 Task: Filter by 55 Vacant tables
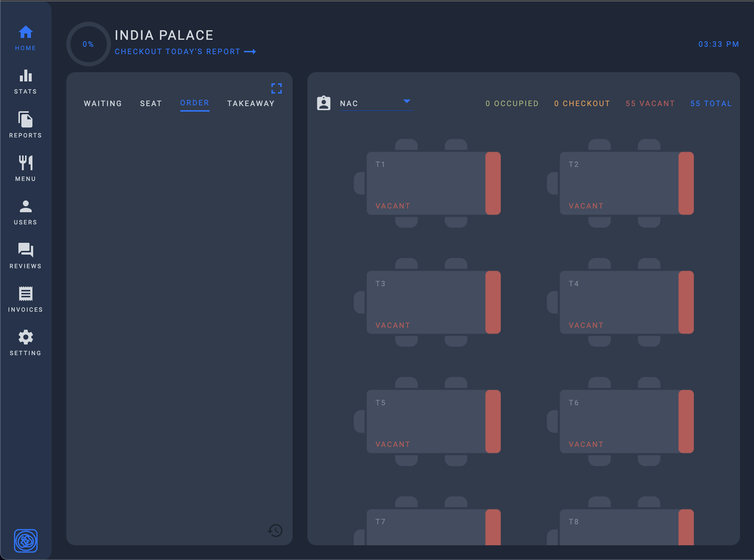click(650, 104)
